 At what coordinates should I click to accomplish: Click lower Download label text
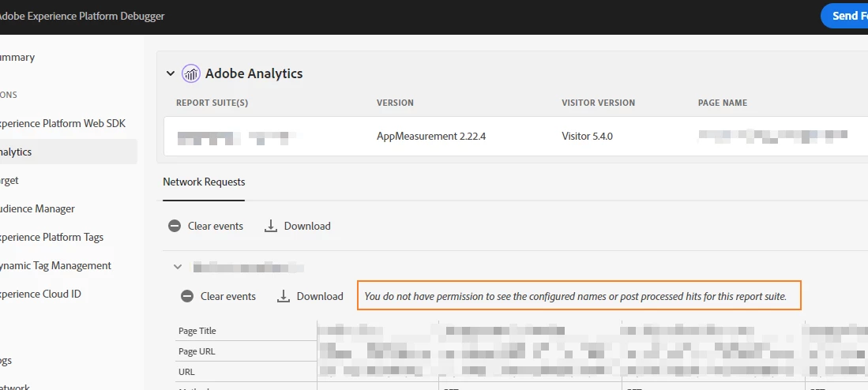[320, 296]
